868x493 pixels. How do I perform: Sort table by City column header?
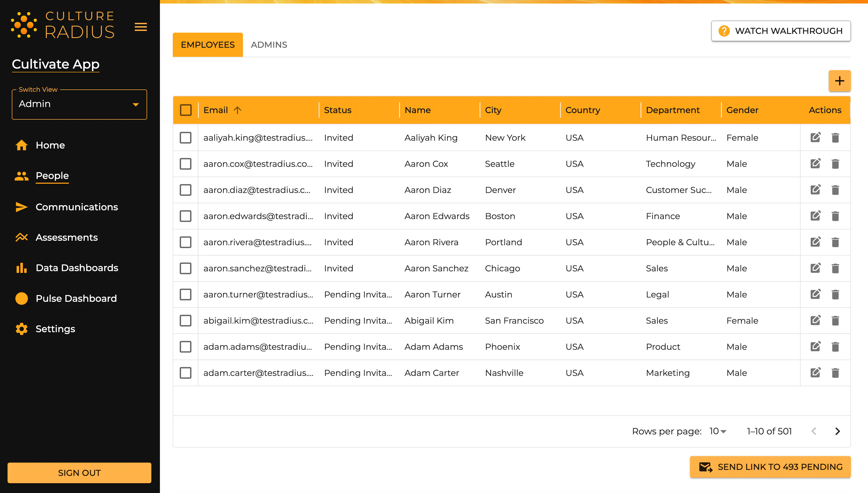493,110
